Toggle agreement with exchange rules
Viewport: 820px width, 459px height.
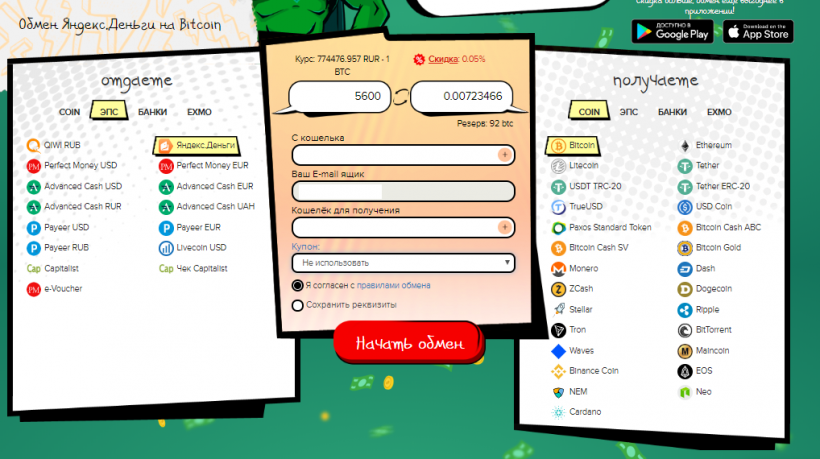click(298, 285)
